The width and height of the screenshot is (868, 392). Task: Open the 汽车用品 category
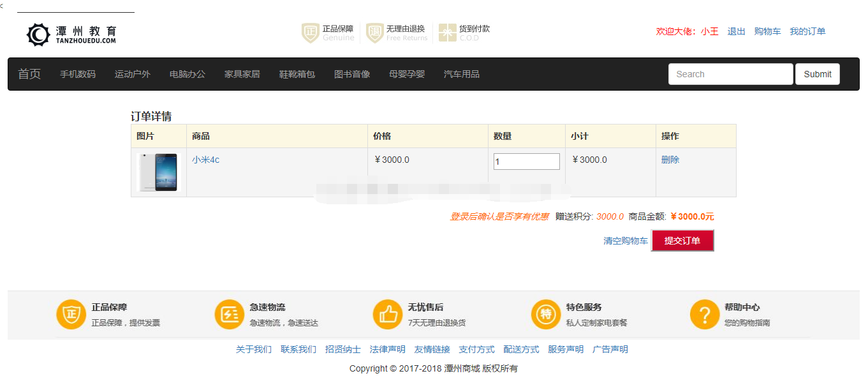click(x=462, y=74)
